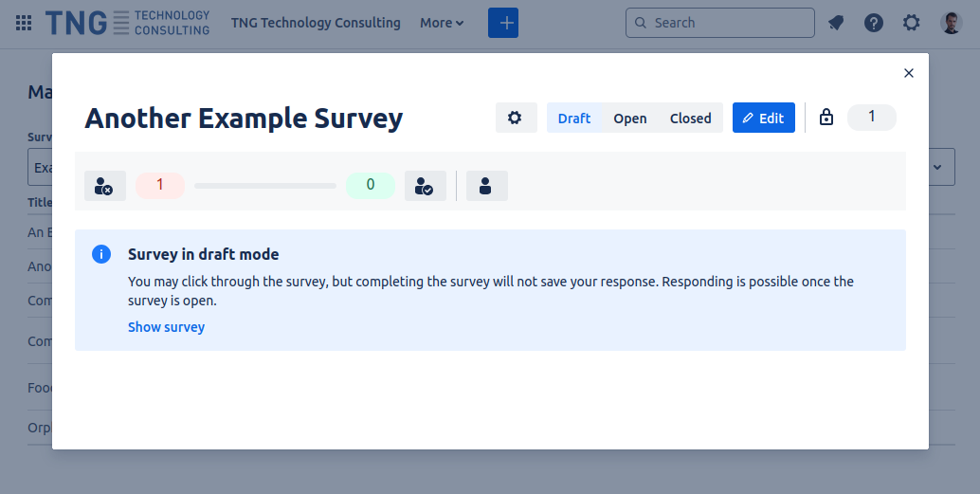Click the lock icon beside Edit
This screenshot has height=494, width=980.
click(x=826, y=118)
